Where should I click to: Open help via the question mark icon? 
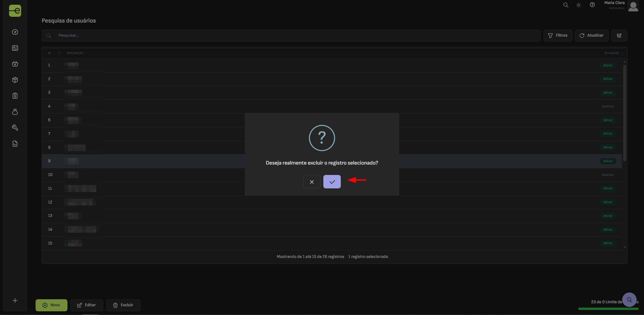tap(592, 5)
